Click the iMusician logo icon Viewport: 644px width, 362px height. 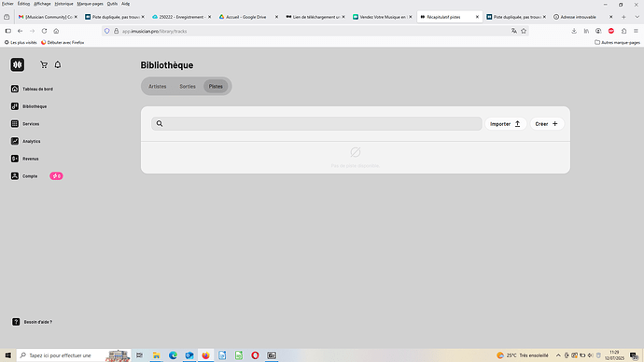point(17,65)
